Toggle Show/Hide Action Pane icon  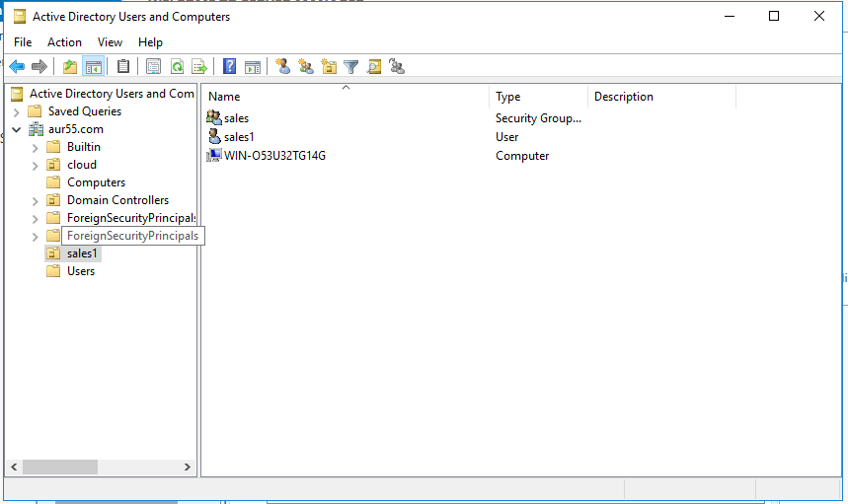pos(253,66)
